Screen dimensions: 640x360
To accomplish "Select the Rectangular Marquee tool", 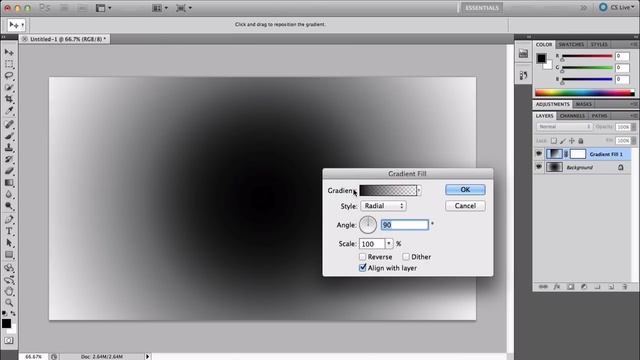I will (9, 64).
